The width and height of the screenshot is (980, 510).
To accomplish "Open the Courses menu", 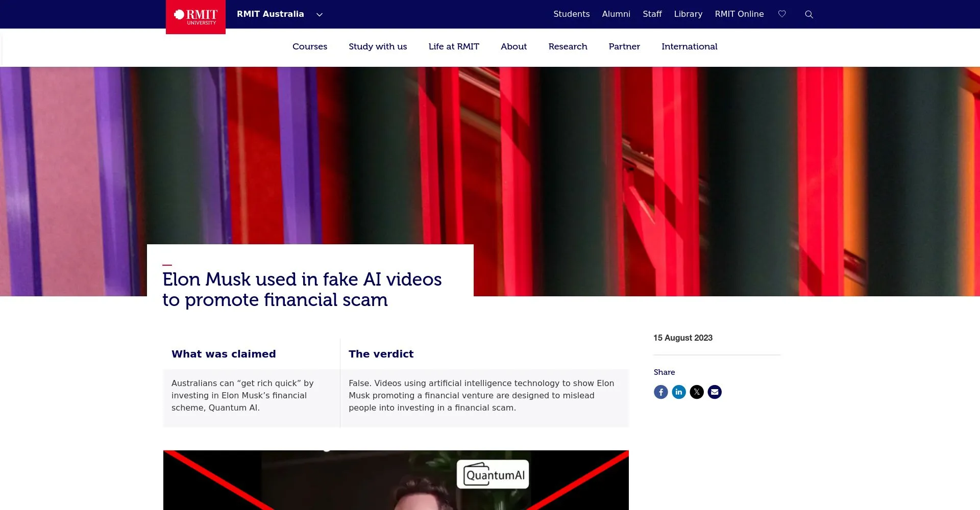I will [310, 46].
